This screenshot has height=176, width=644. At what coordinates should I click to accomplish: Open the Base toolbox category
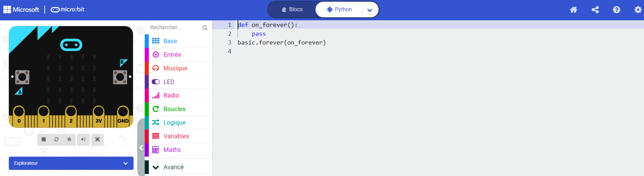pyautogui.click(x=179, y=41)
